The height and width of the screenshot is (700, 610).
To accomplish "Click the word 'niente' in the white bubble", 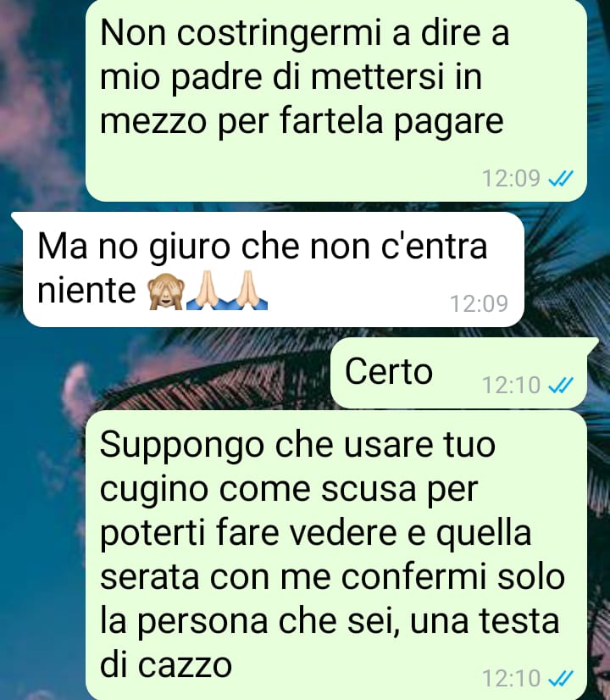I will point(86,291).
